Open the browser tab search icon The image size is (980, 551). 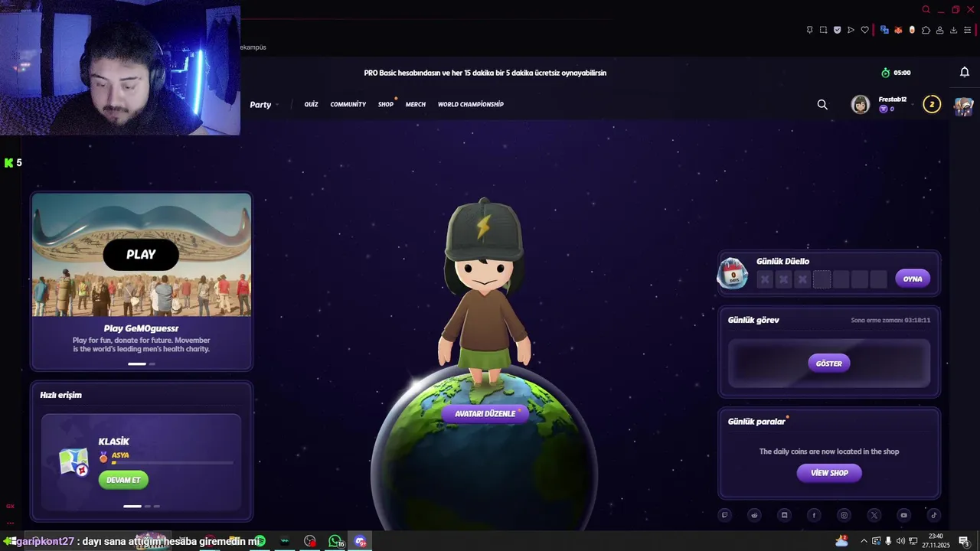(926, 10)
